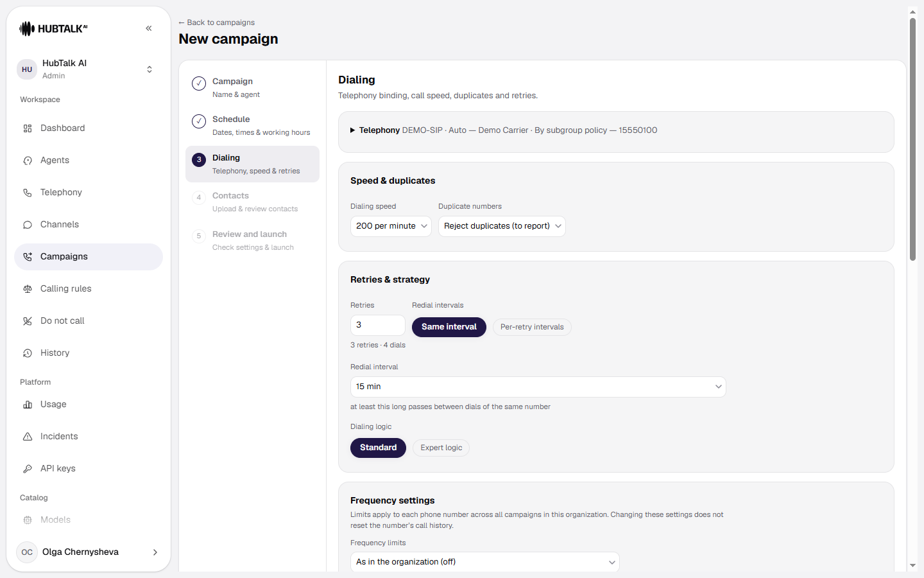Click the scrollbar down arrow

coord(912,566)
